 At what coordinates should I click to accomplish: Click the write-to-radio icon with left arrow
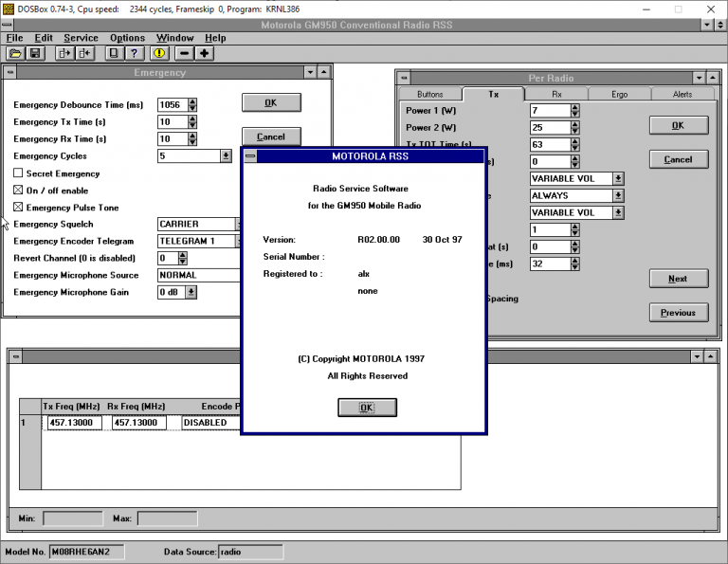(85, 53)
